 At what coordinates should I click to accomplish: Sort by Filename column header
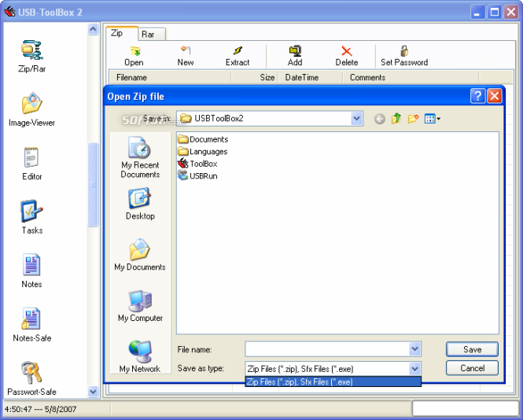point(170,77)
